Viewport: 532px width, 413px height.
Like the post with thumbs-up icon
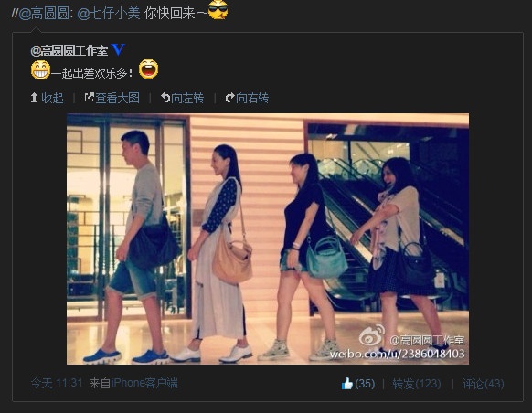(x=347, y=384)
